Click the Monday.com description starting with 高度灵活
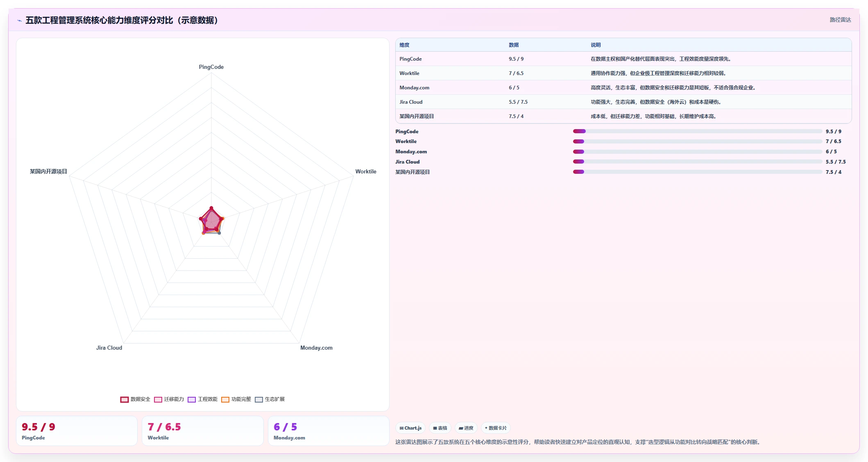 click(673, 88)
